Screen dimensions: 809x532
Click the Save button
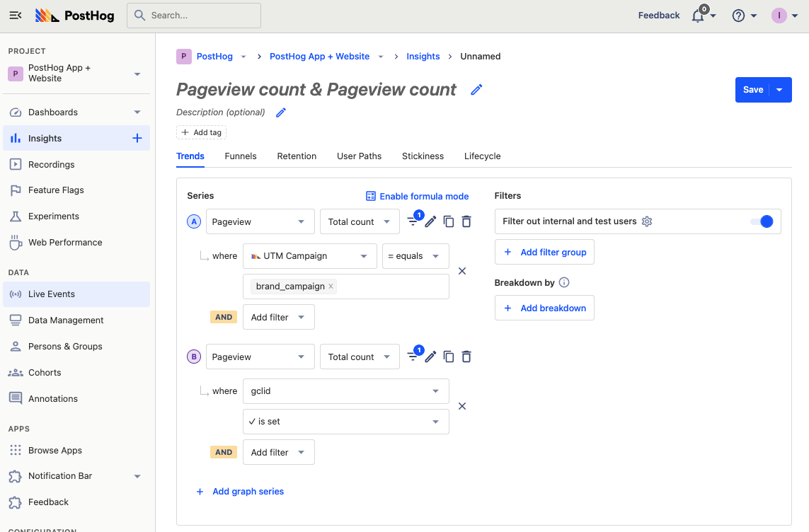coord(753,90)
